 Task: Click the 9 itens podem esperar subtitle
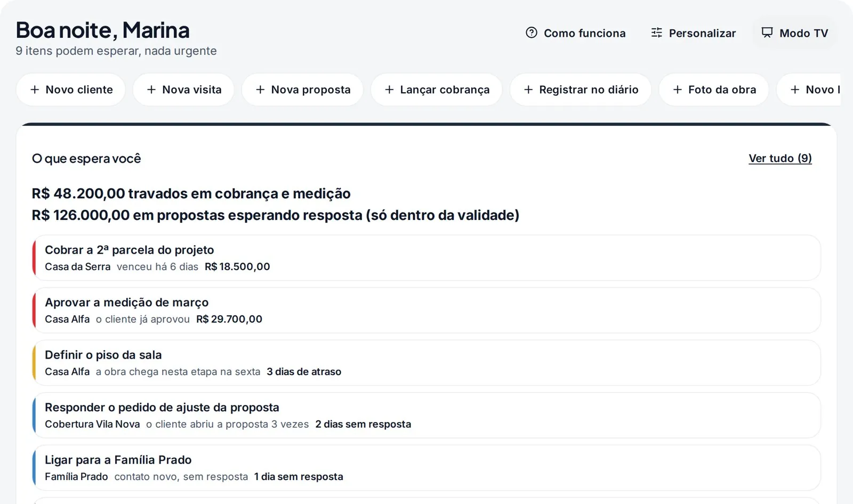click(x=116, y=51)
